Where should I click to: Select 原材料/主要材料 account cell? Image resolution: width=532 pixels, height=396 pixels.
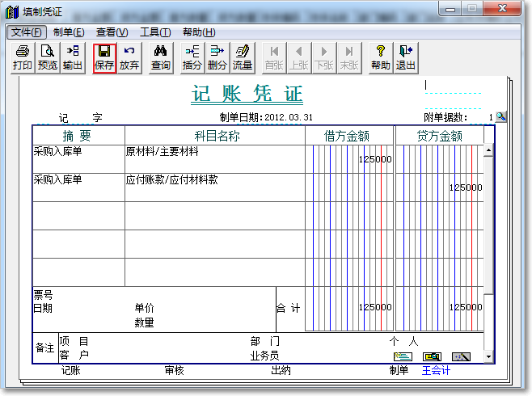(x=215, y=159)
